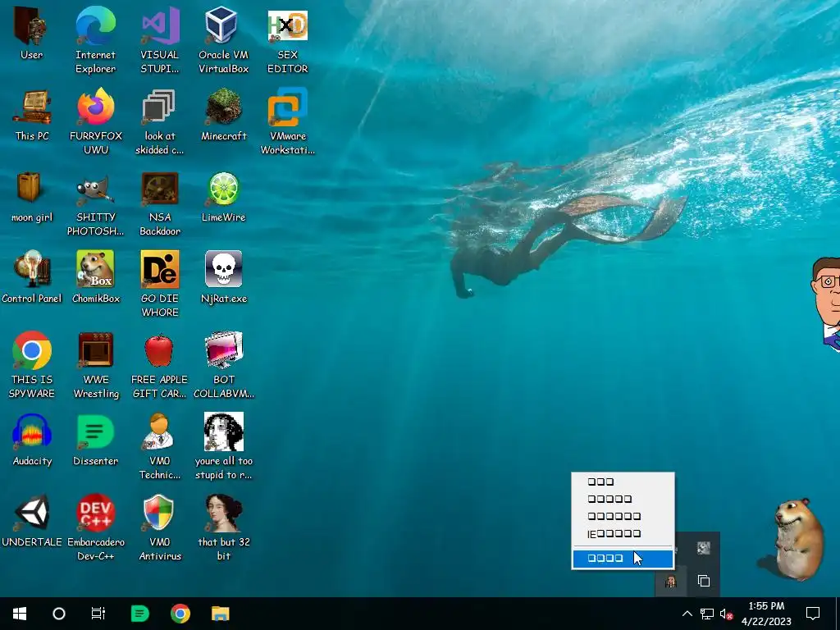840x630 pixels.
Task: Open the muted volume tray icon
Action: tap(726, 614)
